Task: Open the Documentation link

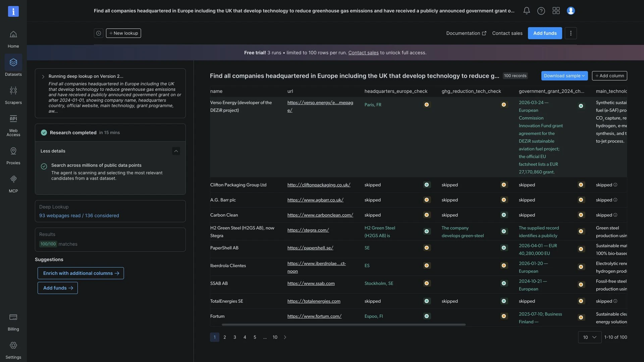Action: (466, 33)
